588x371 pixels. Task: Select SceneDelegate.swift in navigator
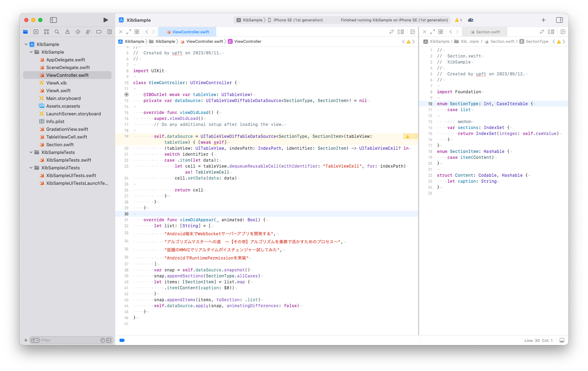[67, 67]
